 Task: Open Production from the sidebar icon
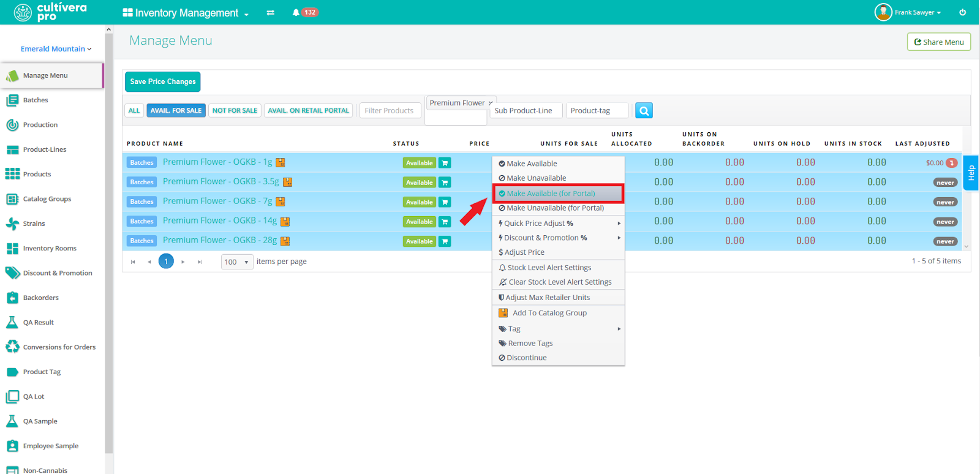pos(12,125)
